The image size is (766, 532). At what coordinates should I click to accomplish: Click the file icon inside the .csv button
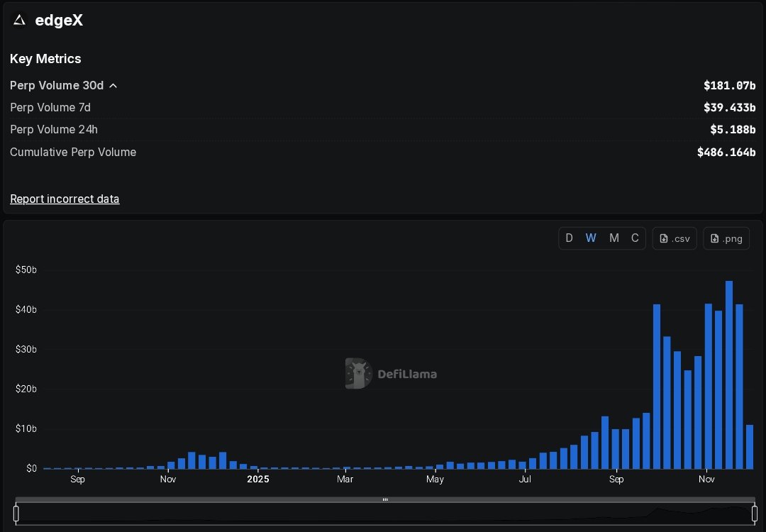(x=662, y=238)
